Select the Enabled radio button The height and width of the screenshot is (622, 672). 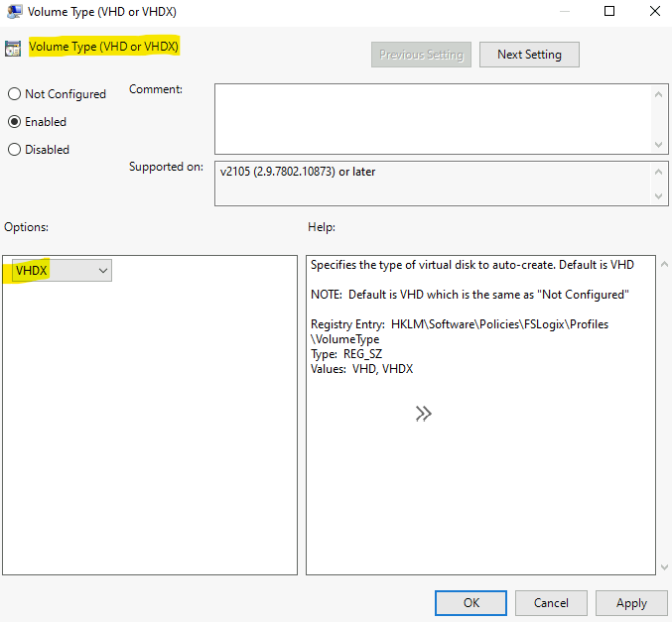14,122
